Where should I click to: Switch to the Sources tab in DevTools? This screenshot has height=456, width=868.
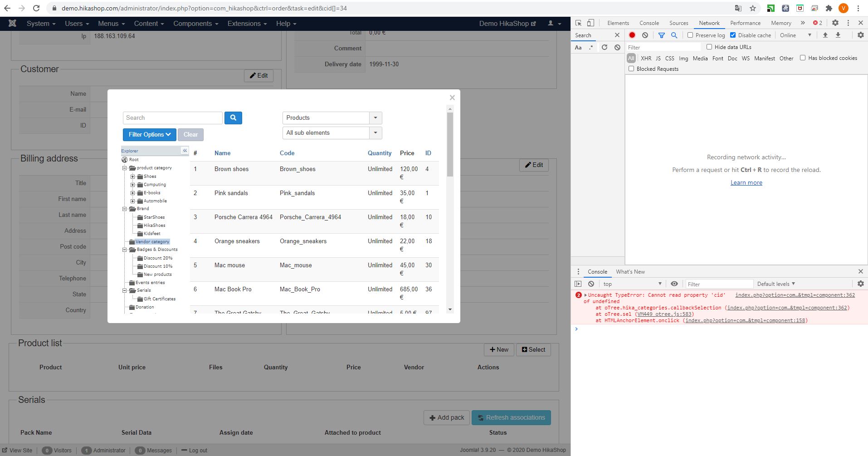[x=678, y=23]
